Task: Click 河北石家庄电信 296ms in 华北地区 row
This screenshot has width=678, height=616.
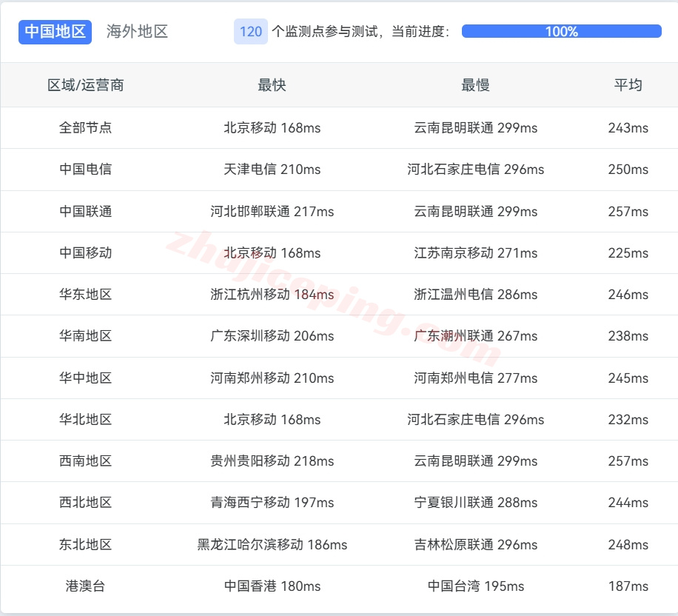Action: point(475,419)
